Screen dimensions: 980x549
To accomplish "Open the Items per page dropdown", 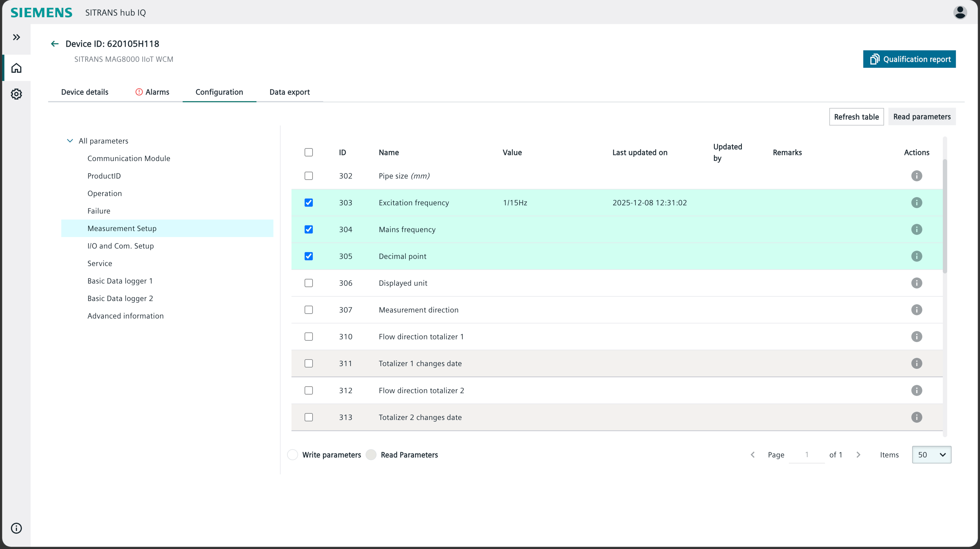I will click(x=932, y=455).
